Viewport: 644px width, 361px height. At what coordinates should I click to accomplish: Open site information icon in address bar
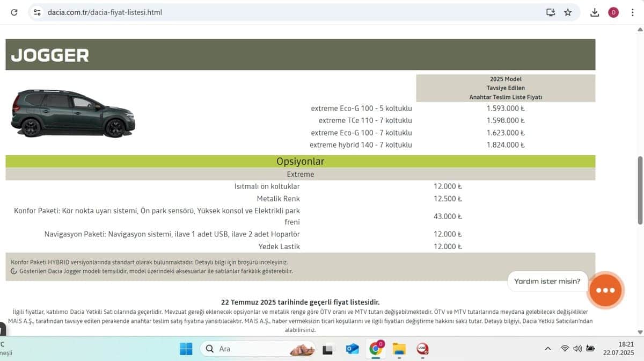[x=37, y=12]
